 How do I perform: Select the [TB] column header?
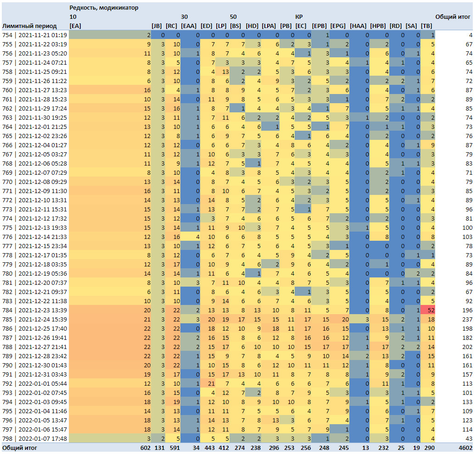426,26
